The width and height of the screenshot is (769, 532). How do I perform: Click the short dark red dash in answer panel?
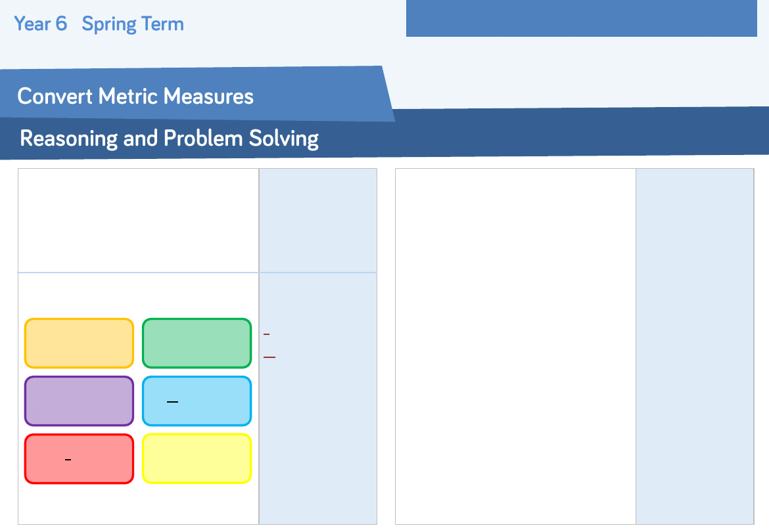click(x=266, y=334)
